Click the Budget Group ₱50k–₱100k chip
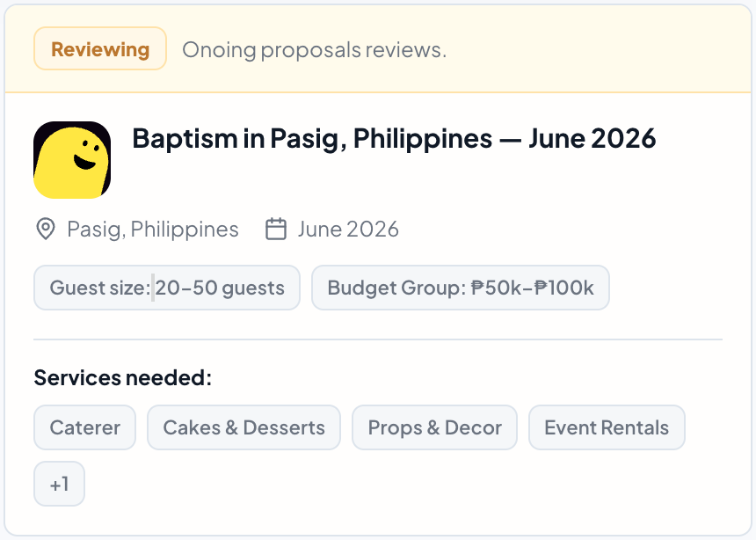 (x=461, y=288)
